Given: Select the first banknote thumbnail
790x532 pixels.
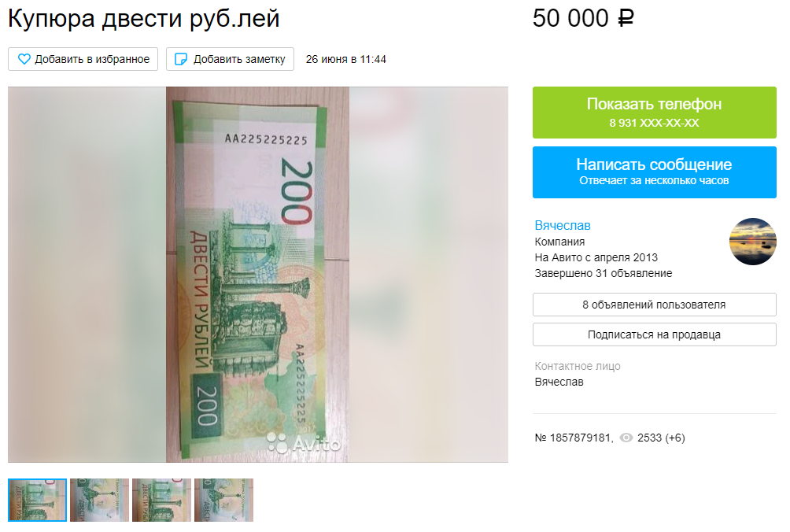Looking at the screenshot, I should pyautogui.click(x=37, y=500).
